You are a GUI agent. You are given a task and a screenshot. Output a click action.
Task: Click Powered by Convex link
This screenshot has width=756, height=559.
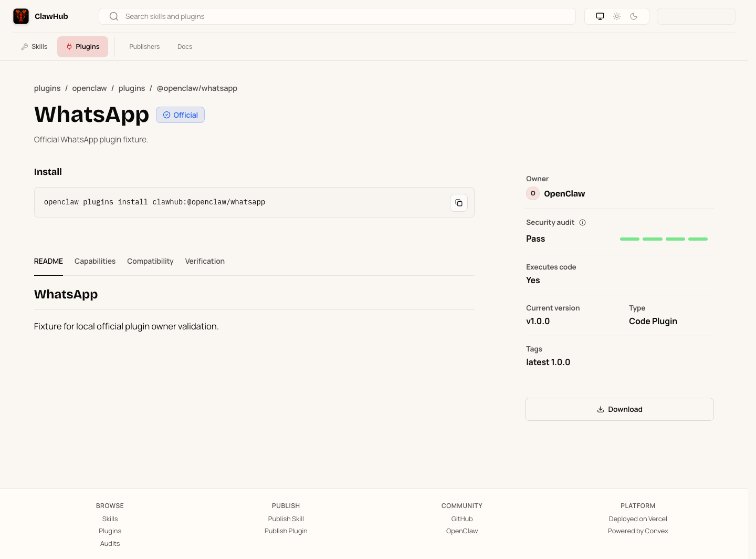[638, 531]
